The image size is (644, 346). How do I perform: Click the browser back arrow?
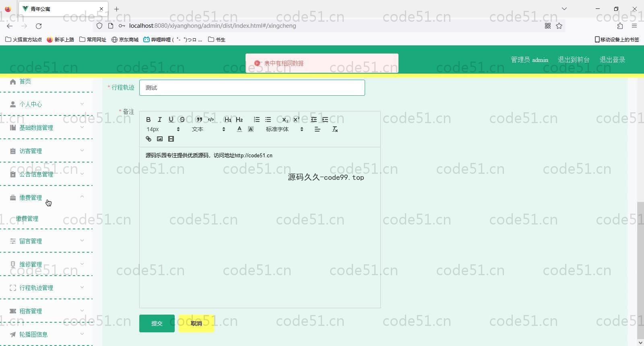click(x=10, y=26)
